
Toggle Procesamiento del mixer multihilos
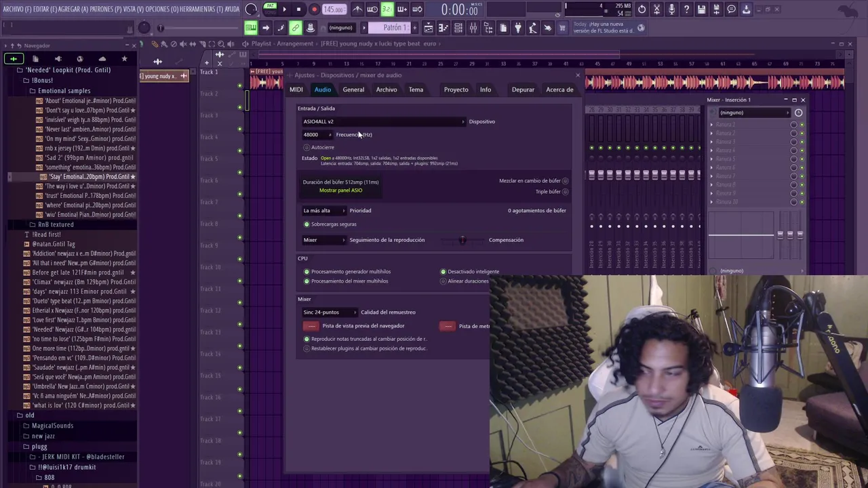point(307,281)
